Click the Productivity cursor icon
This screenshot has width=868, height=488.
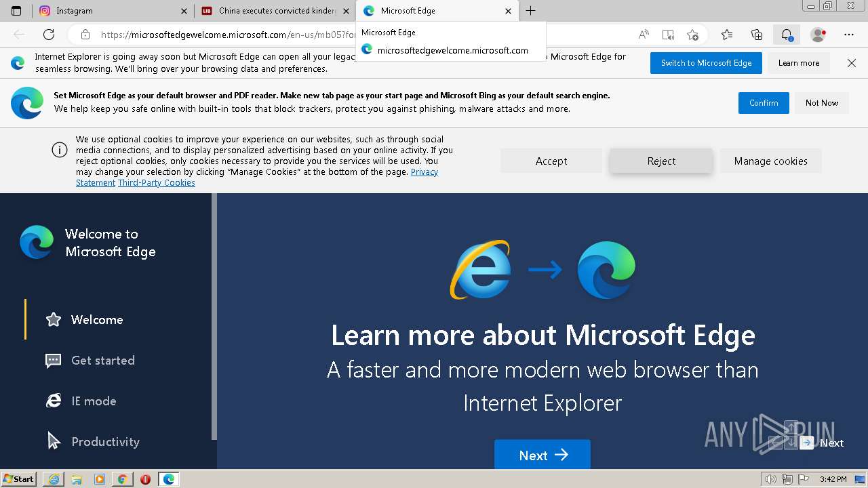[x=53, y=441]
